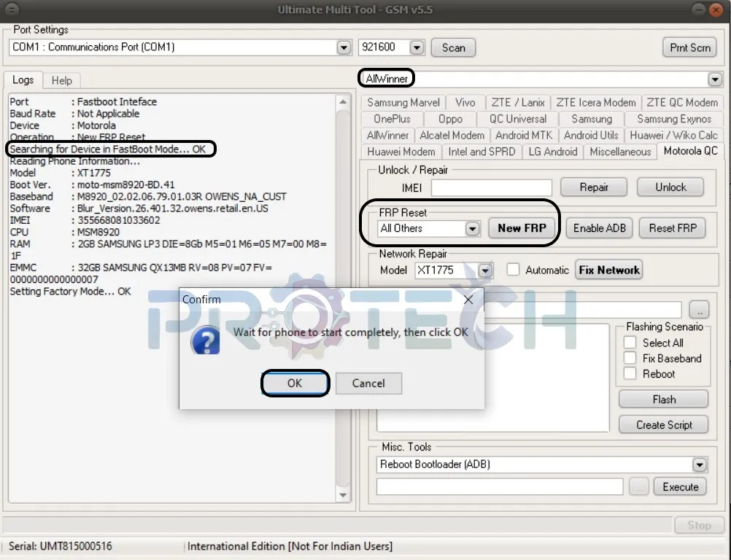The height and width of the screenshot is (560, 731).
Task: Open the Alcatel Modem tab
Action: point(452,135)
